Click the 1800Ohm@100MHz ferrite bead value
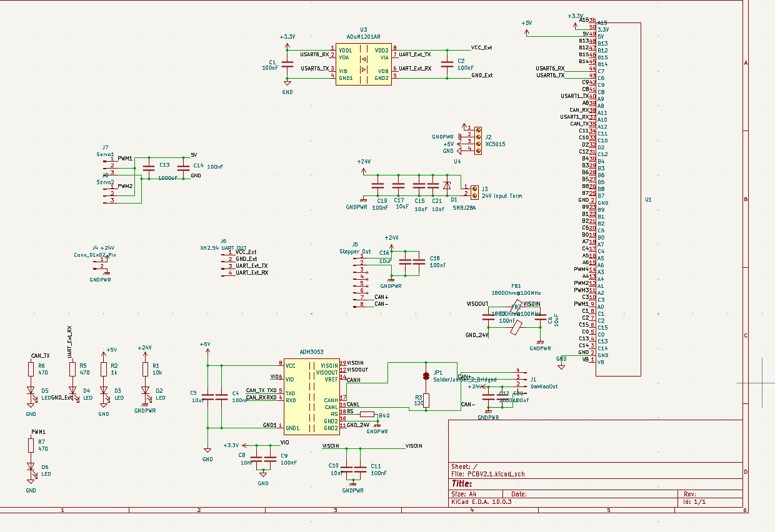 516,293
